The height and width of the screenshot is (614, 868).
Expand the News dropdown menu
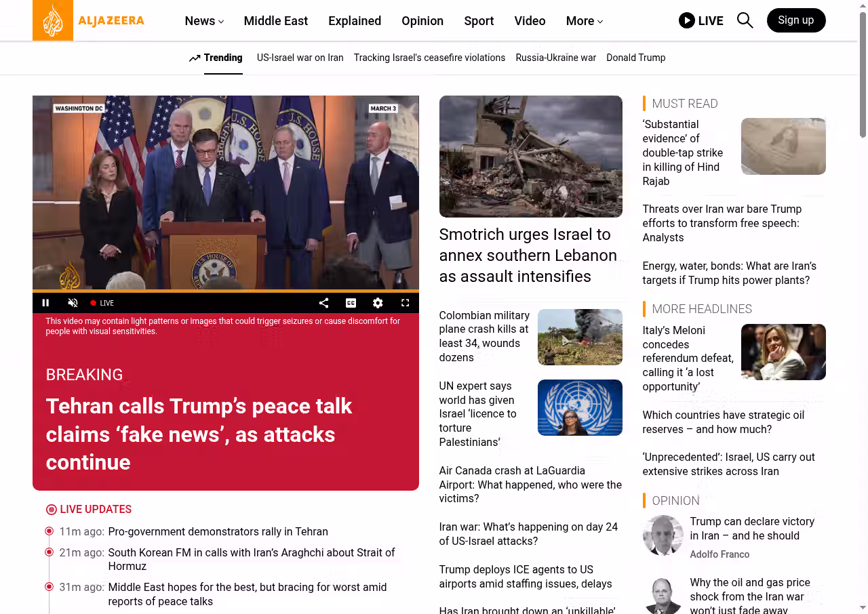click(204, 21)
